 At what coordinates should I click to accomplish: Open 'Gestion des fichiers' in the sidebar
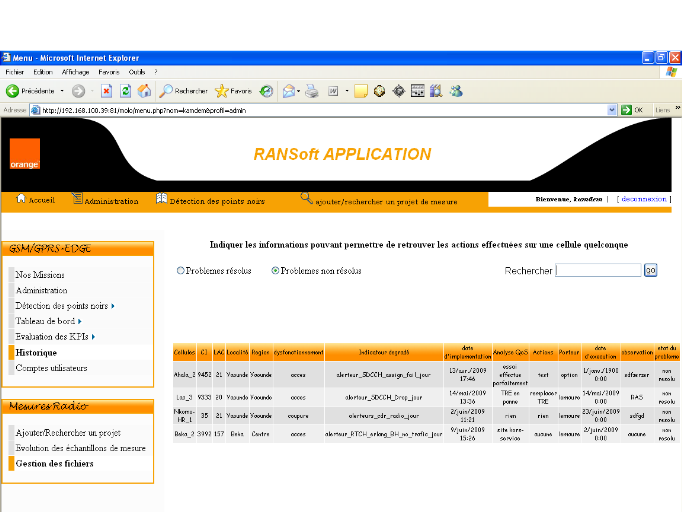click(x=53, y=463)
